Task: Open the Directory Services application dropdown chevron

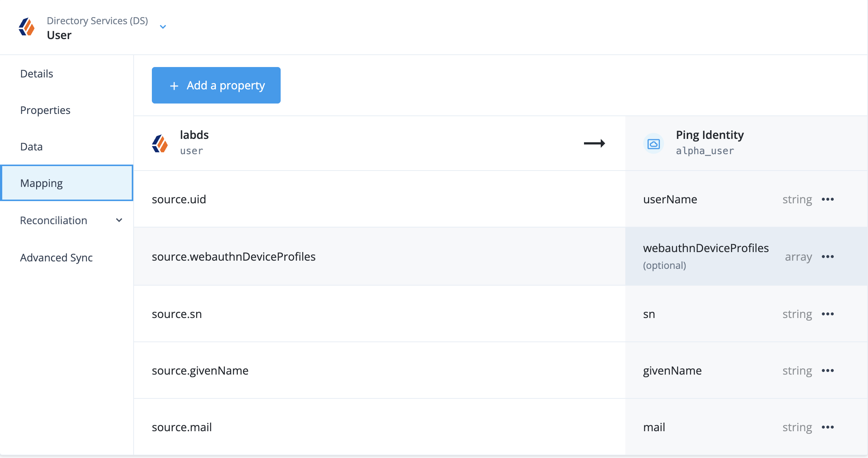Action: coord(163,27)
